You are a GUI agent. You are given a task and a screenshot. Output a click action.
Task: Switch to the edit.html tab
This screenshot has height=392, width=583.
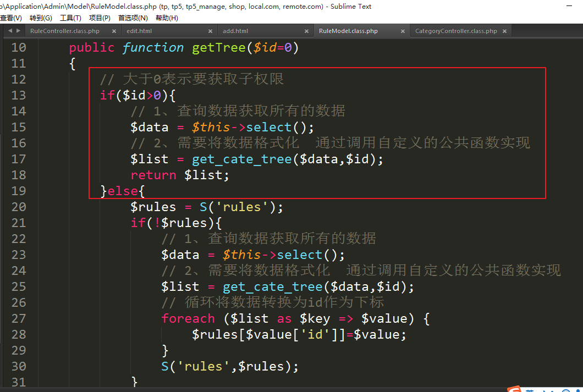point(139,31)
